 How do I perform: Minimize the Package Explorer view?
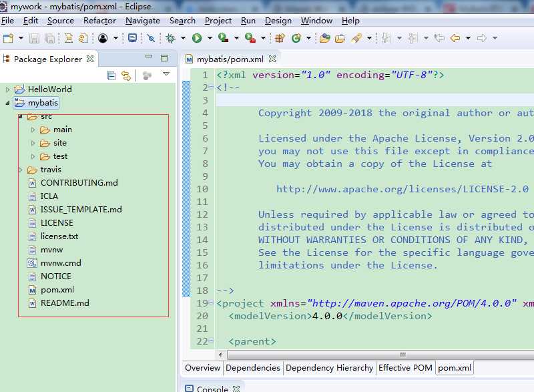149,57
